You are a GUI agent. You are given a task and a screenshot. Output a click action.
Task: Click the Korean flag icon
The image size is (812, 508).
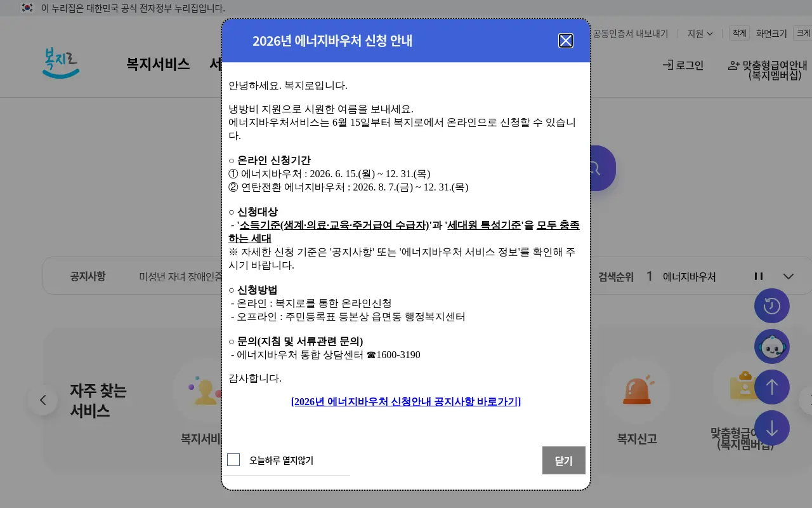[27, 8]
